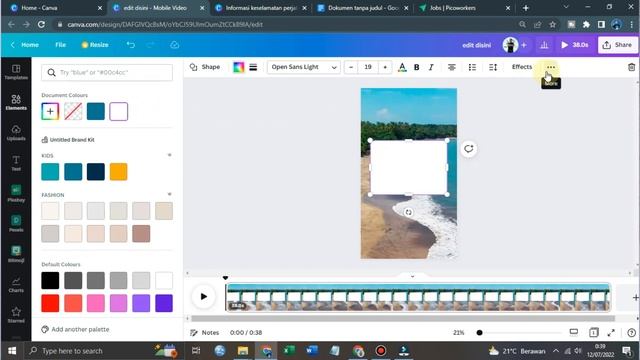The width and height of the screenshot is (640, 360).
Task: Add a new document colour
Action: [50, 111]
